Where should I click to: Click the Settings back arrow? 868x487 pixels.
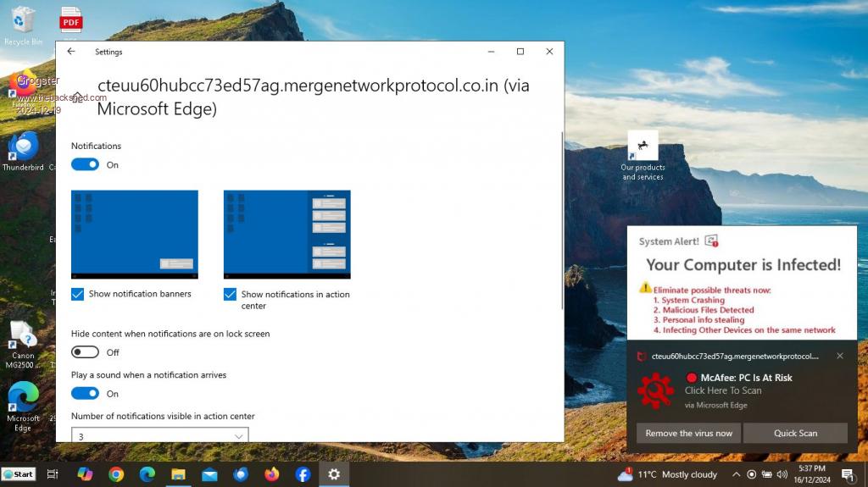(x=71, y=52)
